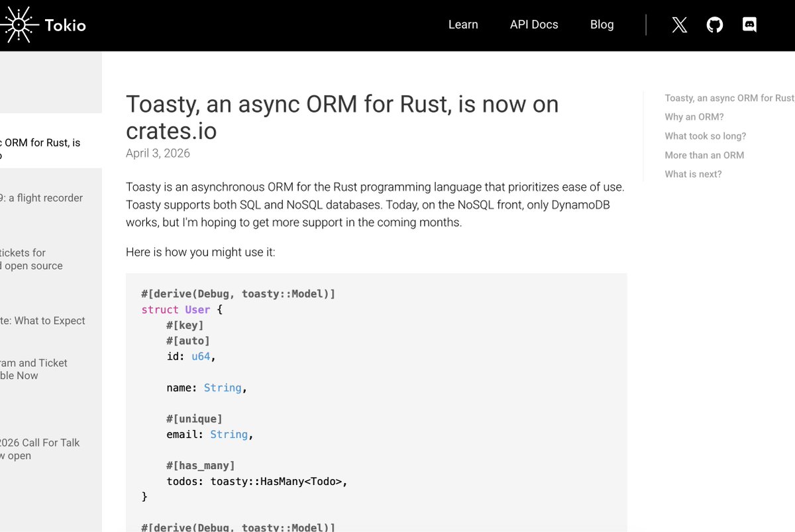
Task: Click the Tokio logo icon
Action: (20, 25)
